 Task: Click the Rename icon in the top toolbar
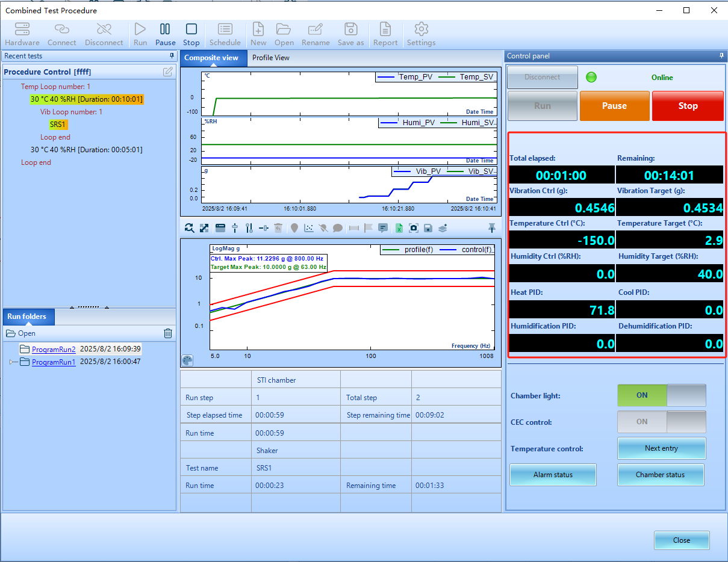tap(316, 34)
